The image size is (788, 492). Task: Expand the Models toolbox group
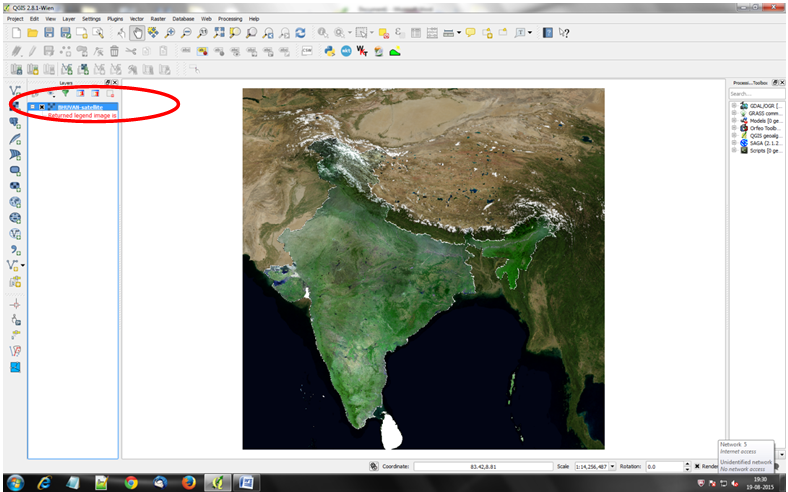click(734, 121)
